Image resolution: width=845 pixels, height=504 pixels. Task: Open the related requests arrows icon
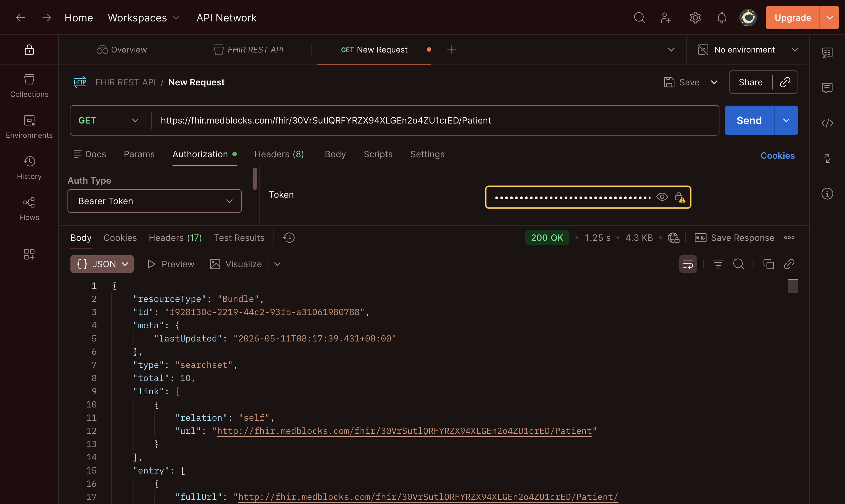(x=827, y=158)
